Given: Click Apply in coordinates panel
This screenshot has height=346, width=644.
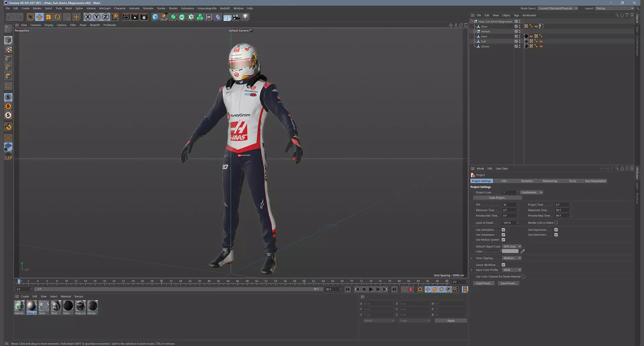Looking at the screenshot, I should (x=451, y=321).
